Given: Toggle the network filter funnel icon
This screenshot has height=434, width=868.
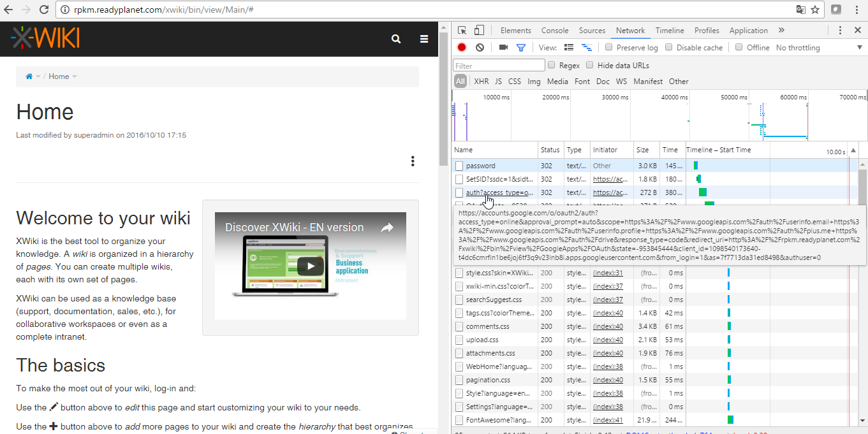Looking at the screenshot, I should coord(521,47).
